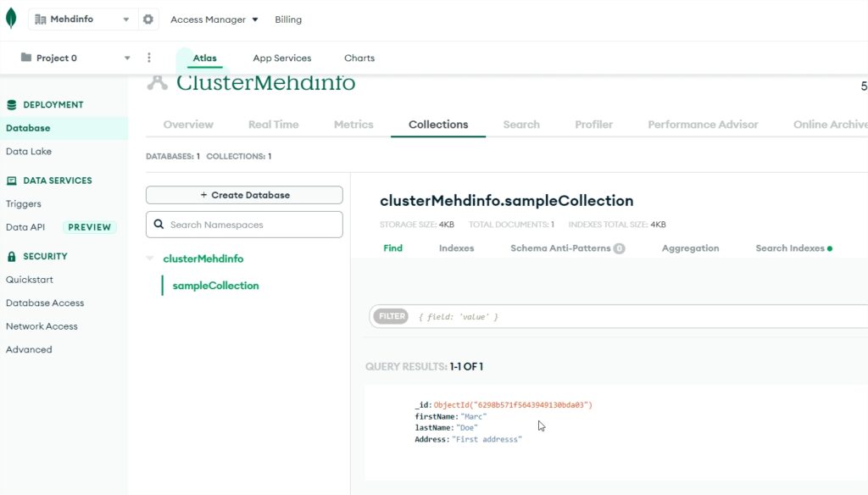Select the clusterMehdinfo database name
Image resolution: width=868 pixels, height=495 pixels.
pos(203,259)
